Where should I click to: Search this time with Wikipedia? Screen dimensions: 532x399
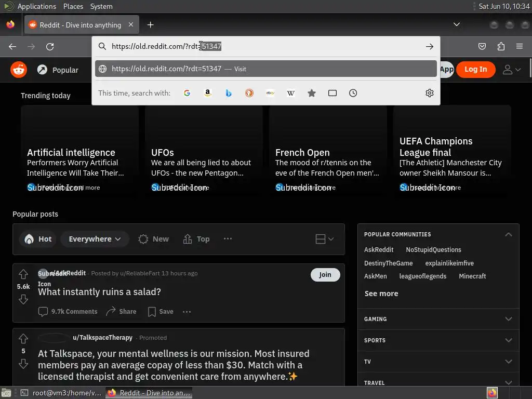point(291,93)
